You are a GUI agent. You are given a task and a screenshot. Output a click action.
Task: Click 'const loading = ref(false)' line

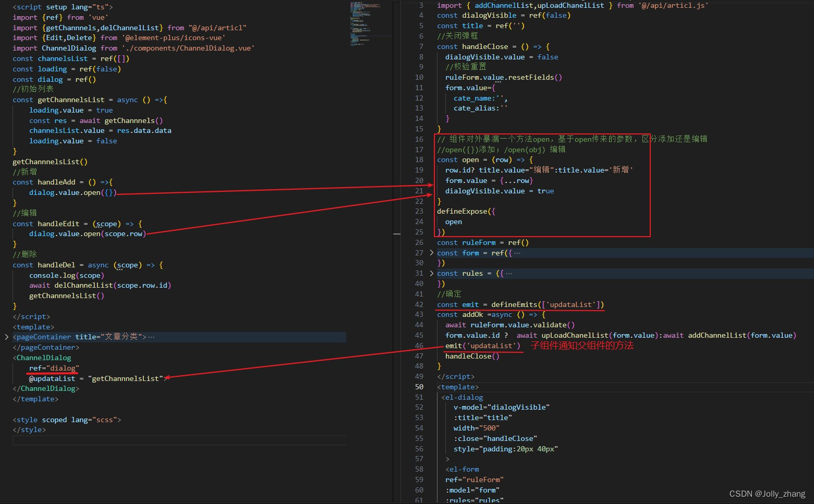click(x=67, y=69)
